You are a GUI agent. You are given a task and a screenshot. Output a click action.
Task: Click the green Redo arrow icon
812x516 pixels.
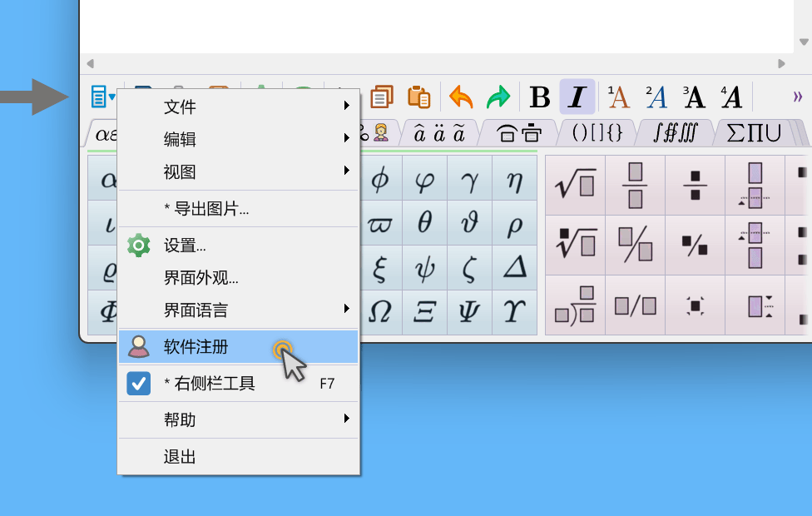498,97
